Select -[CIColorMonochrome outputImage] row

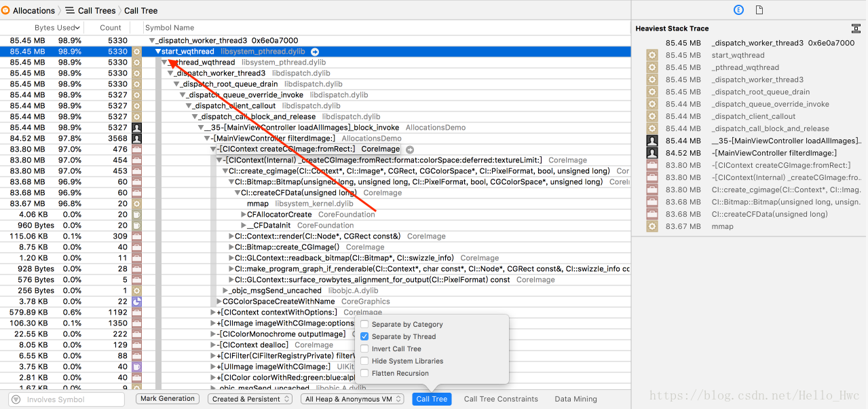coord(315,334)
